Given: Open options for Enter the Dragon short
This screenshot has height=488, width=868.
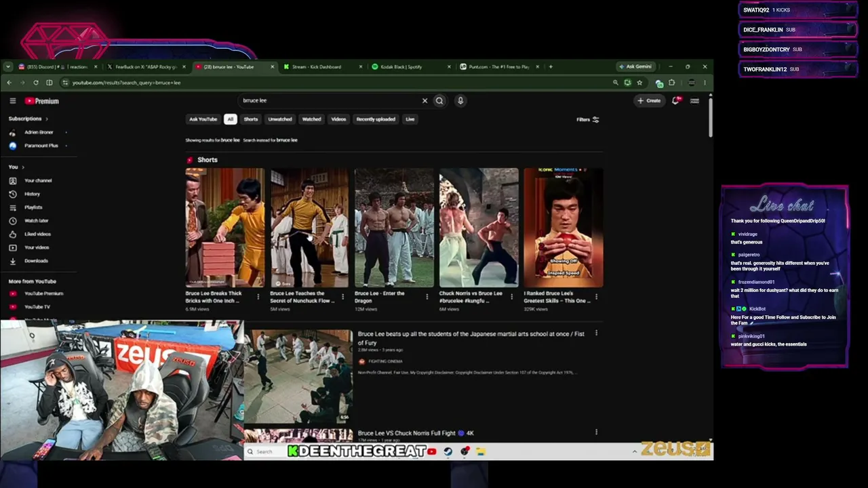Looking at the screenshot, I should [427, 297].
